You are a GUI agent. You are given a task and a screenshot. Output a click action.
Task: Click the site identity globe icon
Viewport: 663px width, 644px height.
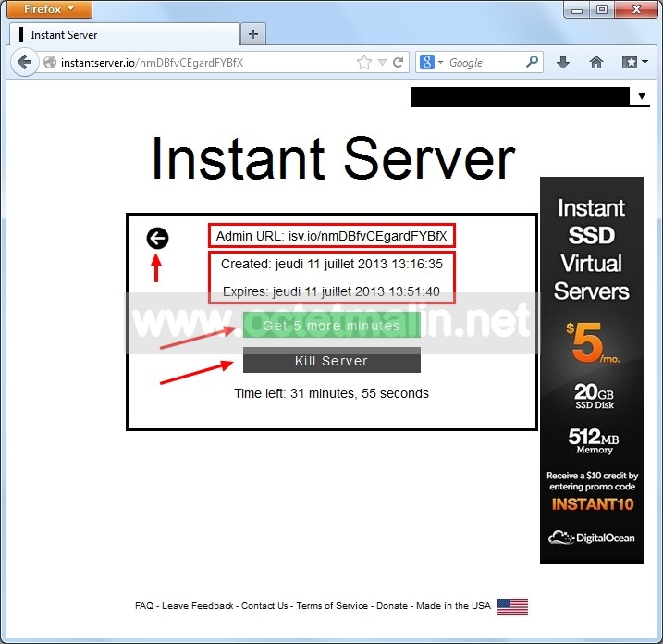(x=50, y=63)
